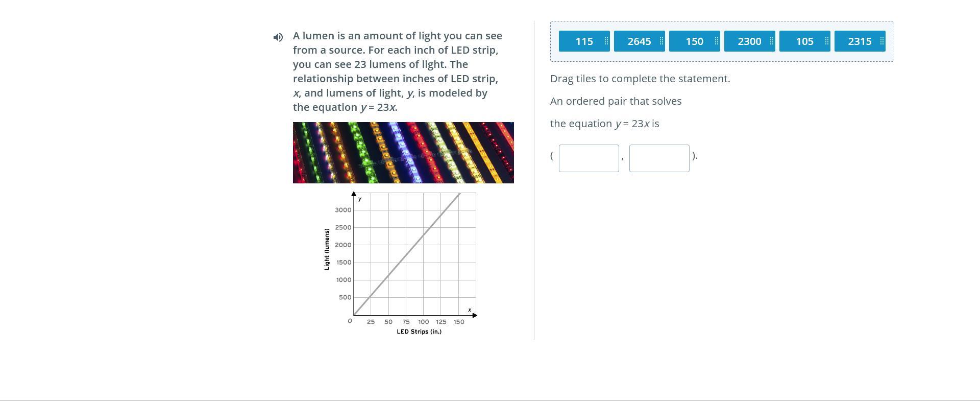980x402 pixels.
Task: Choose the 2315 answer tile
Action: click(859, 41)
